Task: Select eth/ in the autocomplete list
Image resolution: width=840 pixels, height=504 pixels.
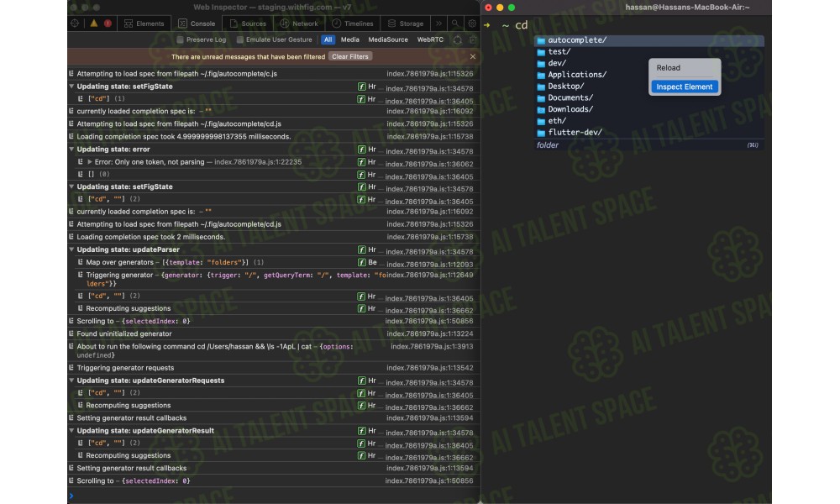Action: pos(649,121)
